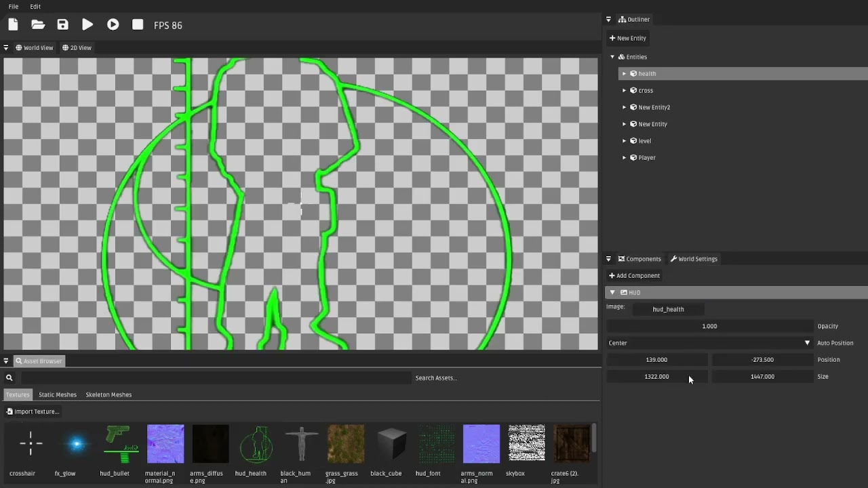Viewport: 868px width, 488px height.
Task: Open the viewport panel dropdown arrow
Action: point(6,47)
